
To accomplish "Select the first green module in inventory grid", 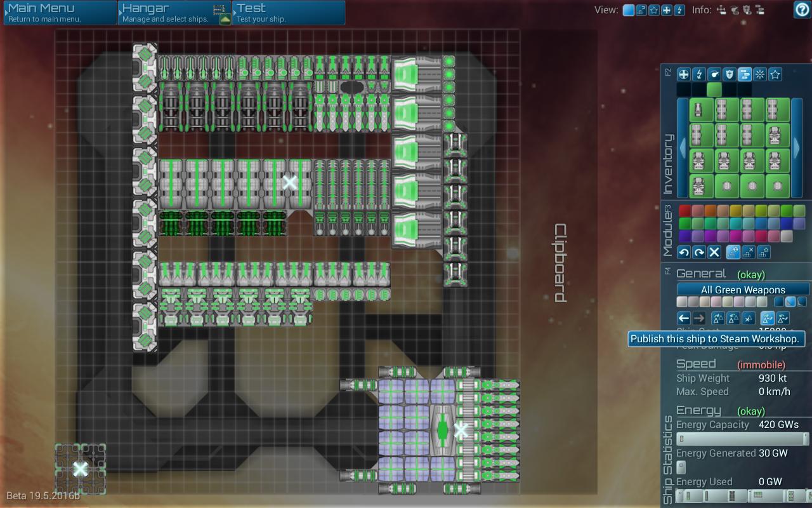I will [698, 110].
